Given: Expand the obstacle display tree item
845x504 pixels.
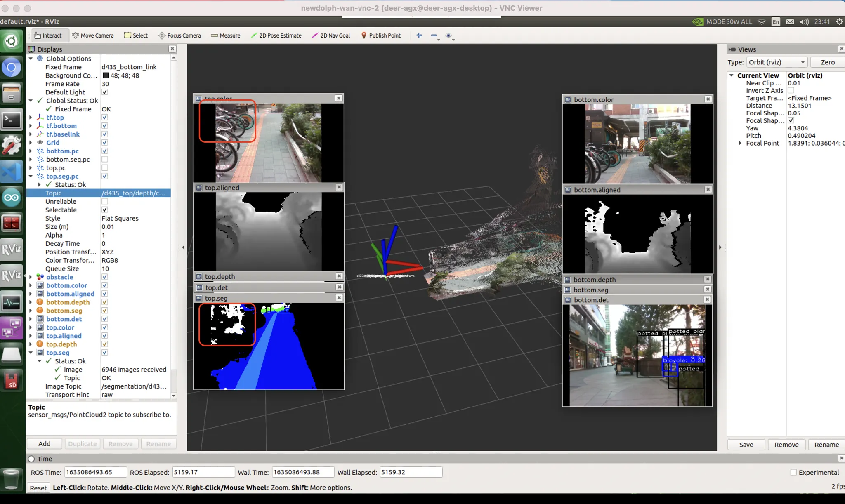Looking at the screenshot, I should (x=31, y=277).
